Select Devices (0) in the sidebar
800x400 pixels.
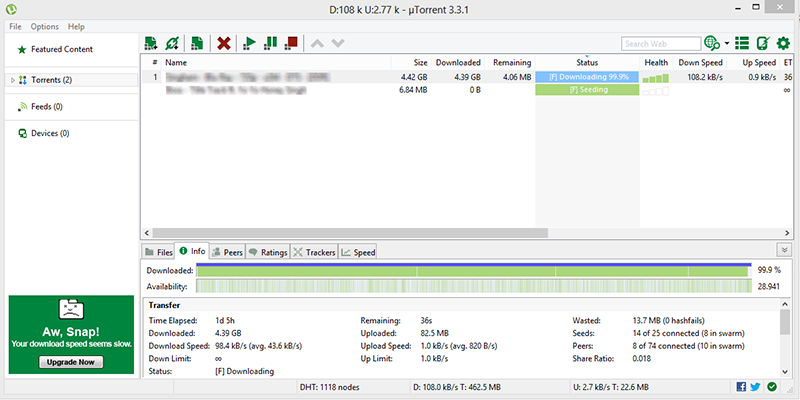point(50,133)
